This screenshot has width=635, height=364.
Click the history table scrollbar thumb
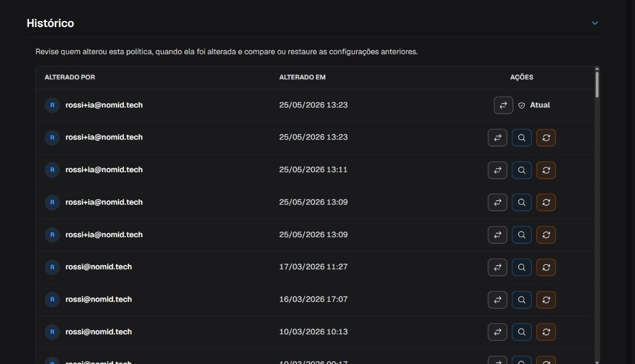click(596, 84)
